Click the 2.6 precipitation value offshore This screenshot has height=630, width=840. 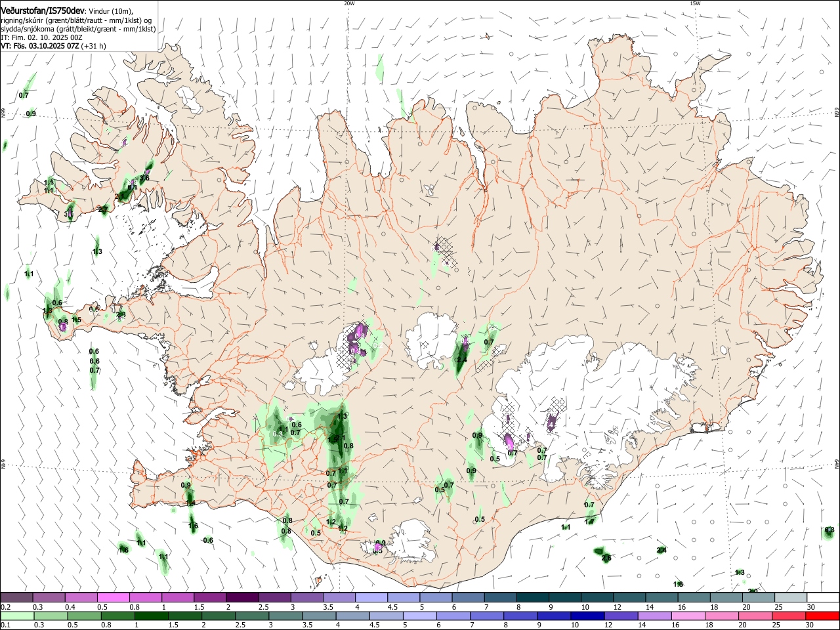[x=606, y=558]
